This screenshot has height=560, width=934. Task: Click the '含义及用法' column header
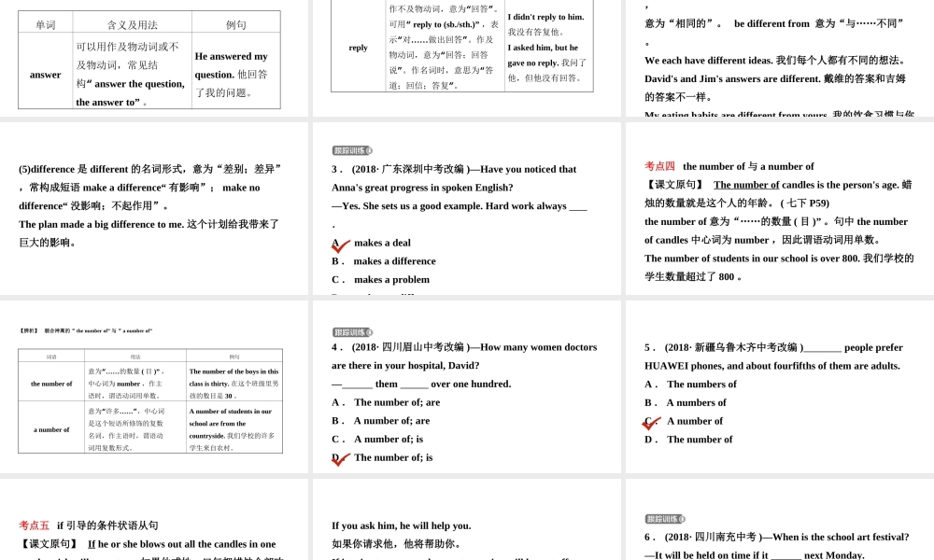click(133, 25)
